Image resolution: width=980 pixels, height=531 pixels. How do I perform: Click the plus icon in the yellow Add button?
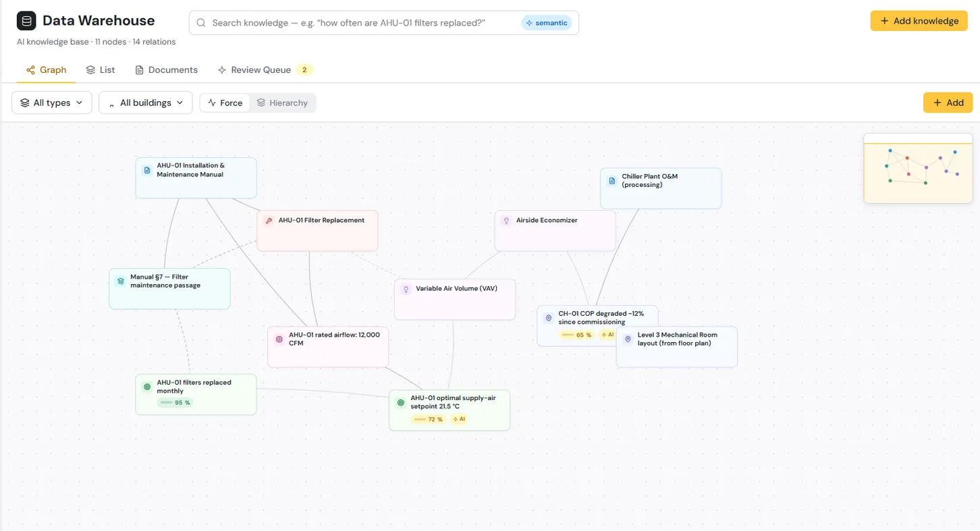(937, 103)
